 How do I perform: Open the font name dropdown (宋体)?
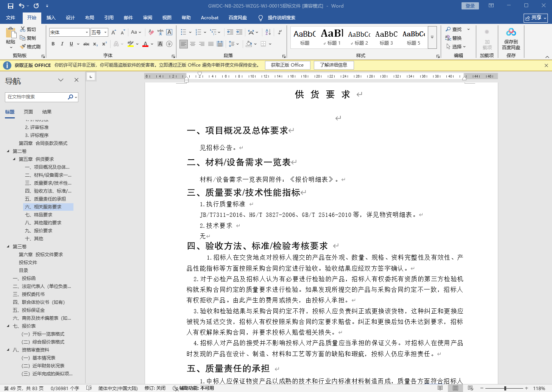click(x=87, y=33)
